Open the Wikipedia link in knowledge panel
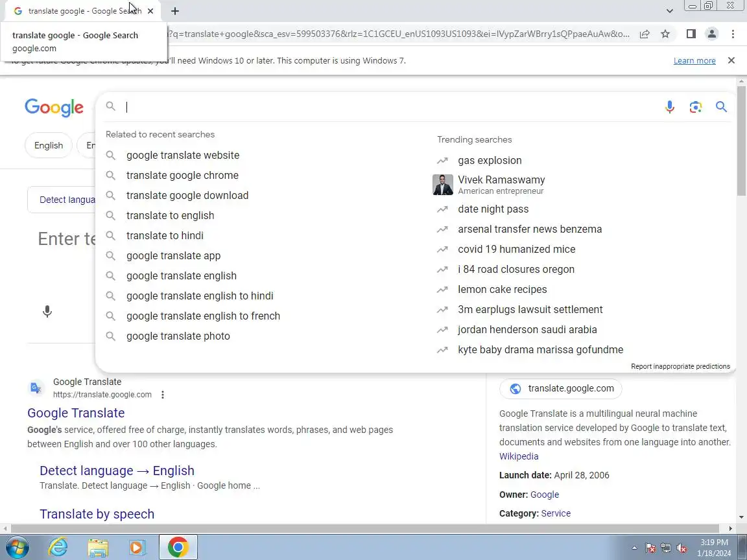This screenshot has width=747, height=560. tap(518, 456)
